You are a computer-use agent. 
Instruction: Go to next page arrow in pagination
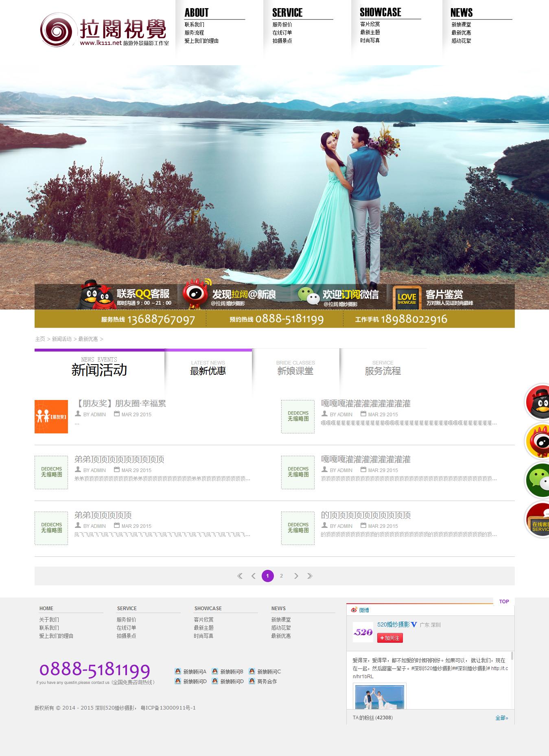[x=296, y=576]
